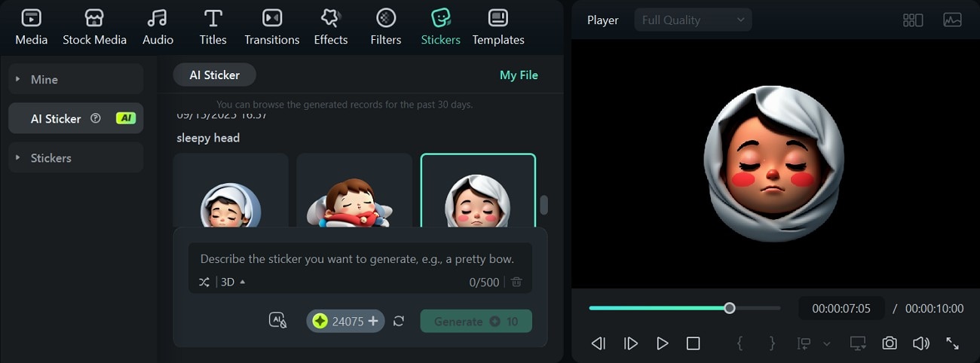Click the total duration 00:00:10:00
This screenshot has width=980, height=363.
(x=934, y=308)
